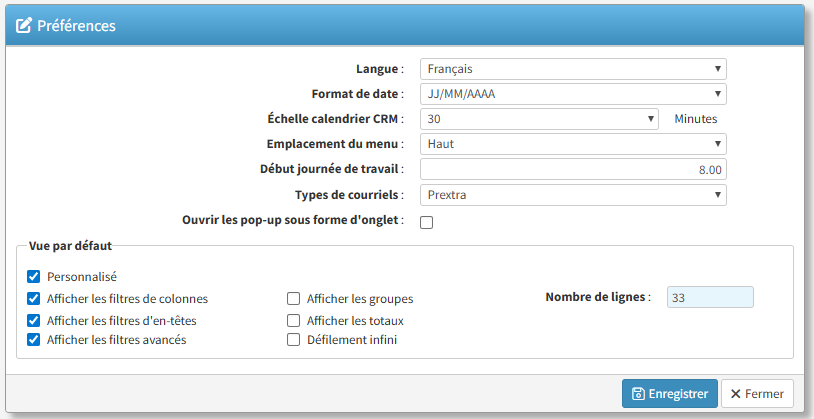Check the Afficher les totaux option
The width and height of the screenshot is (814, 419).
tap(294, 321)
